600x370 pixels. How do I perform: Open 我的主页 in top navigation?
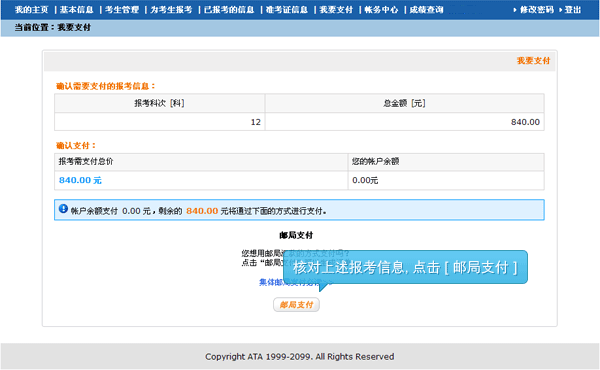pos(31,10)
